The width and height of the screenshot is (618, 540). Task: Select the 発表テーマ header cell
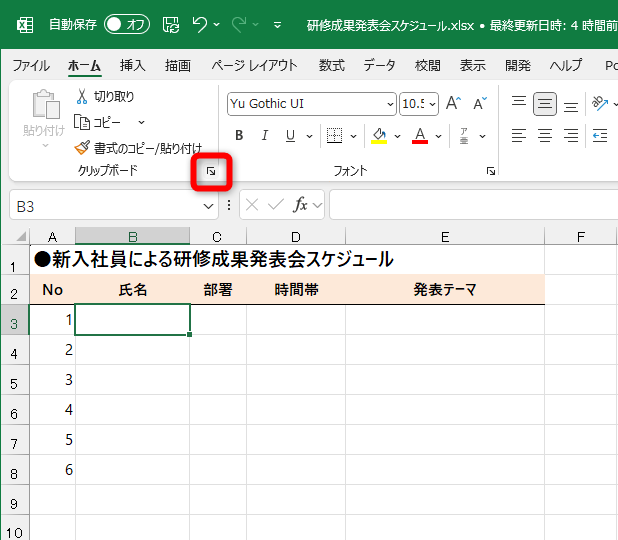(445, 290)
